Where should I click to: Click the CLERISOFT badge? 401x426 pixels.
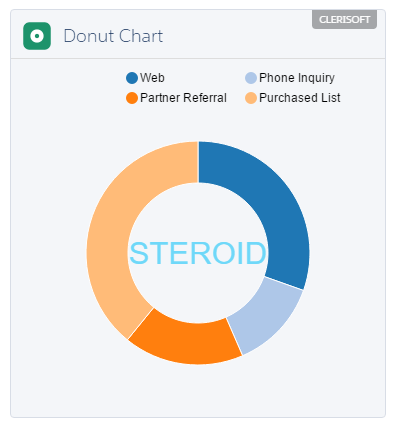tap(344, 20)
